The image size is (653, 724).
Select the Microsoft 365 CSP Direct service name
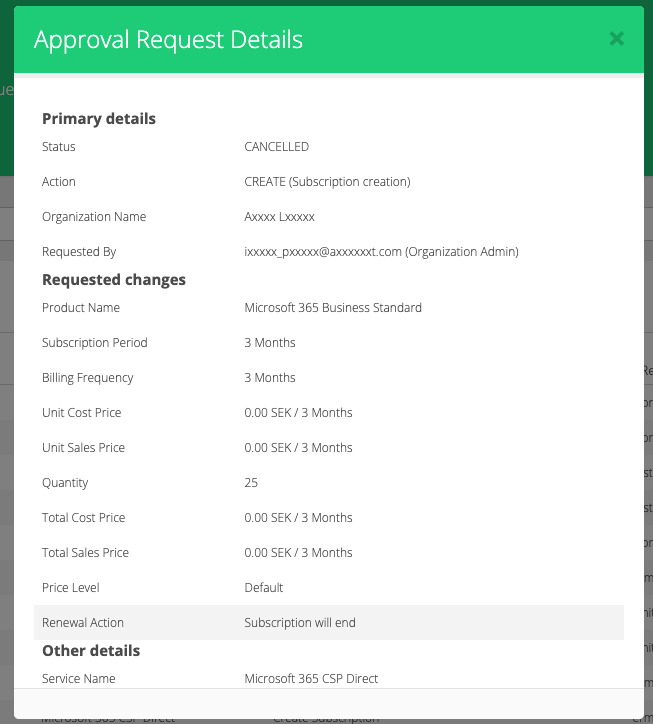pyautogui.click(x=311, y=679)
